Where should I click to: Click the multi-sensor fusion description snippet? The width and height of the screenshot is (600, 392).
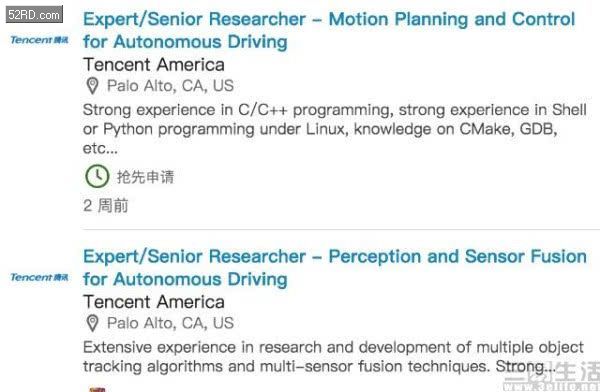[x=333, y=357]
